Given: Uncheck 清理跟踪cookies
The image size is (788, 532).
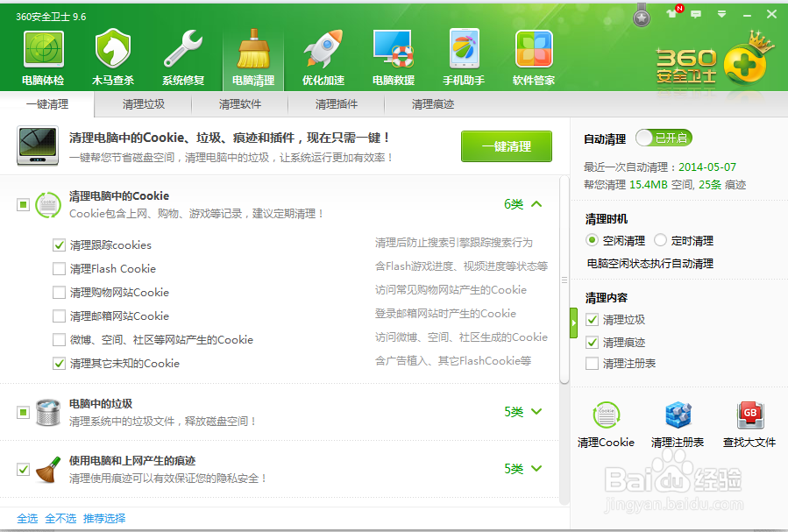Looking at the screenshot, I should point(59,245).
